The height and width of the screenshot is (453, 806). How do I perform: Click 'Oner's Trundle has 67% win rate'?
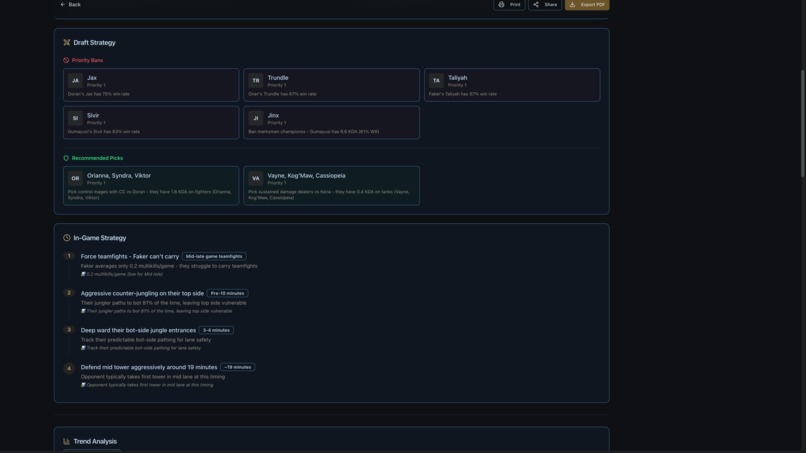tap(282, 94)
